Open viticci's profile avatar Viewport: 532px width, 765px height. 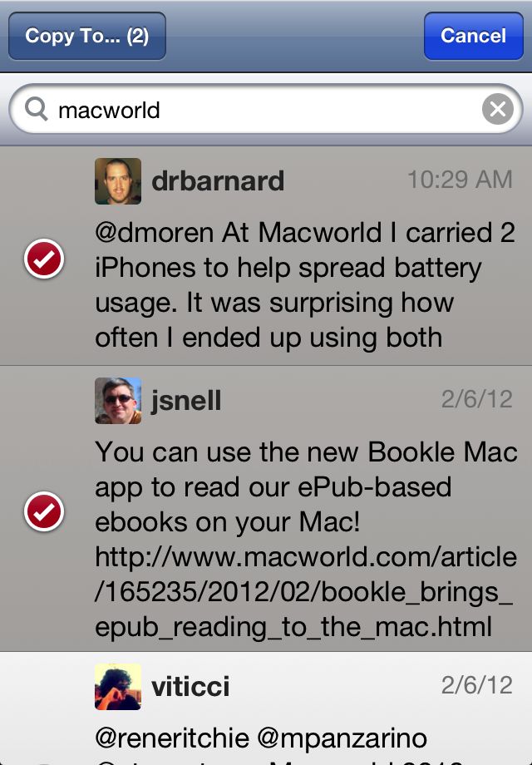118,687
